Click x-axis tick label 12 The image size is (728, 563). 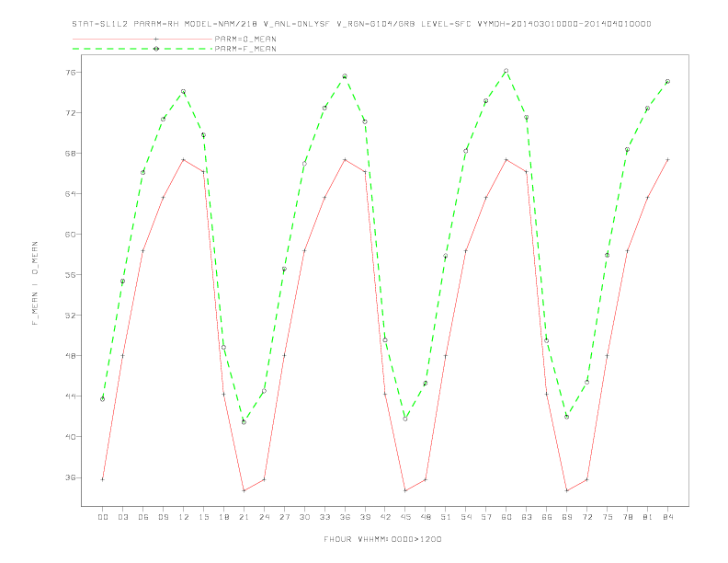click(184, 517)
